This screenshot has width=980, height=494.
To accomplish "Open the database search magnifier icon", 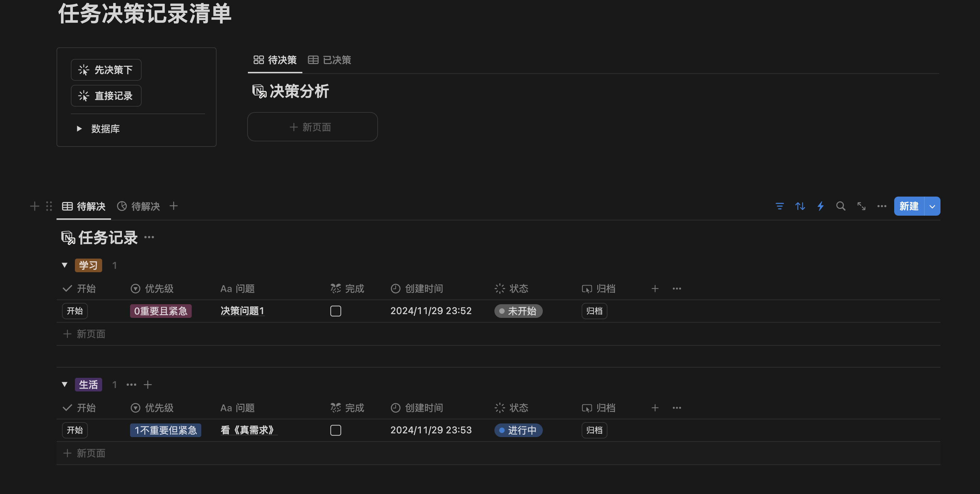I will coord(841,206).
